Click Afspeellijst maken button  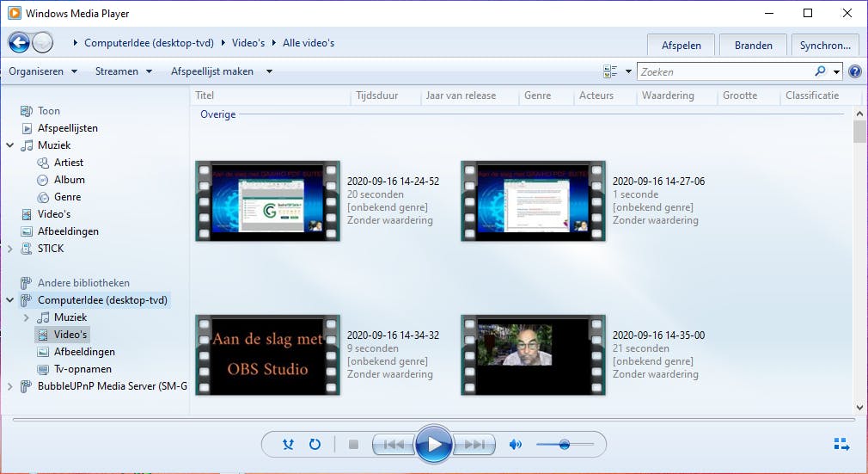click(212, 71)
